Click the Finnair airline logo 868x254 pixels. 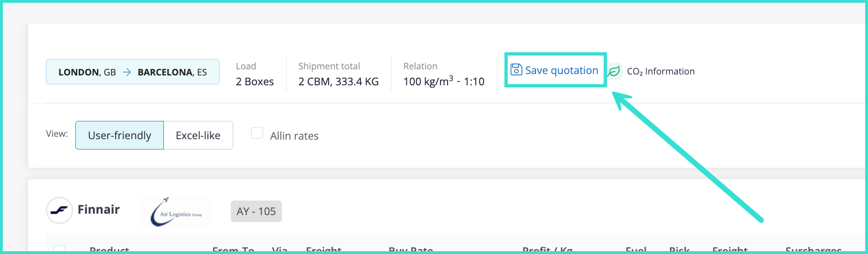click(59, 210)
